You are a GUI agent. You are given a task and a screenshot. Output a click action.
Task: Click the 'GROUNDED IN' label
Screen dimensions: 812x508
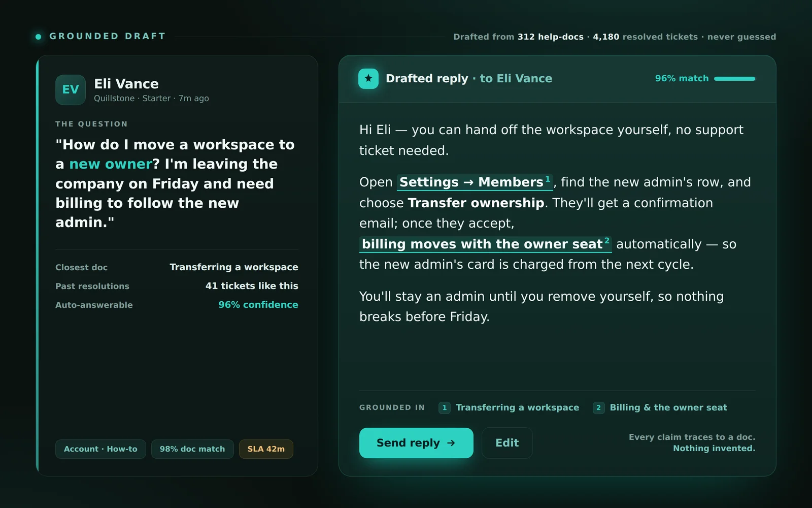point(392,407)
